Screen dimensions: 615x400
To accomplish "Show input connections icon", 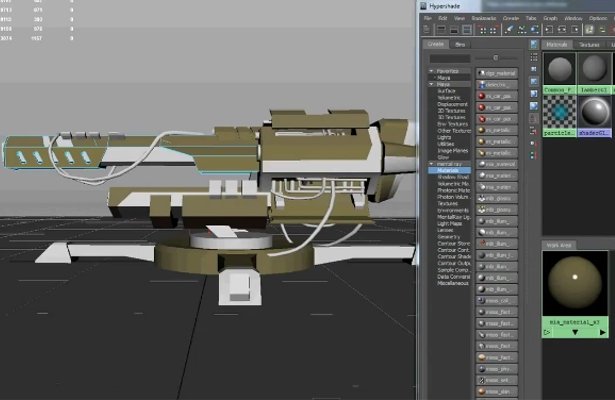I will point(549,29).
